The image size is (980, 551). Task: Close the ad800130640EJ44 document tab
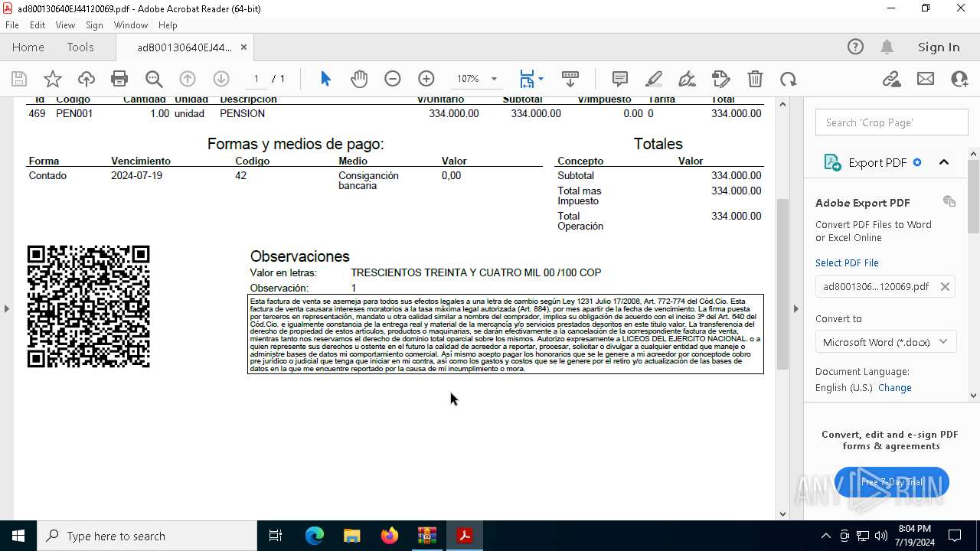click(243, 47)
